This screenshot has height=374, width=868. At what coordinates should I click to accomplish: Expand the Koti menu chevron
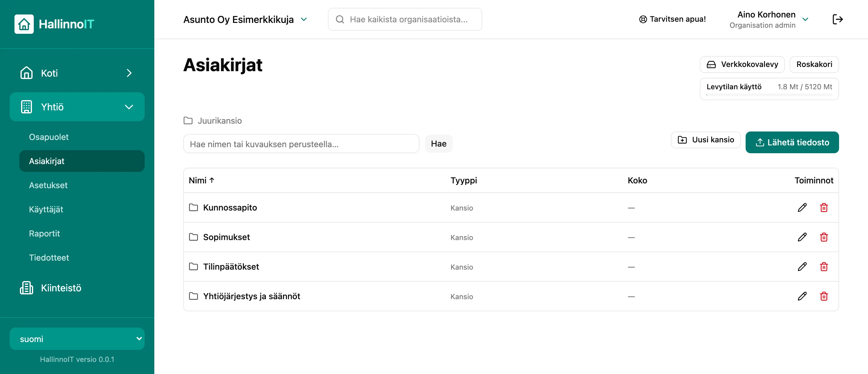point(129,73)
